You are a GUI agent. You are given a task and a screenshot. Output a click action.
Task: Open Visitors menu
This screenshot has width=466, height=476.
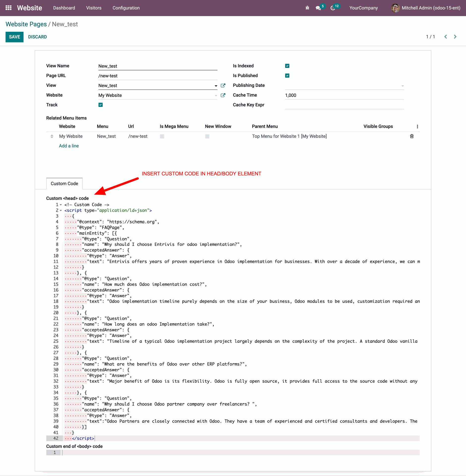tap(94, 8)
